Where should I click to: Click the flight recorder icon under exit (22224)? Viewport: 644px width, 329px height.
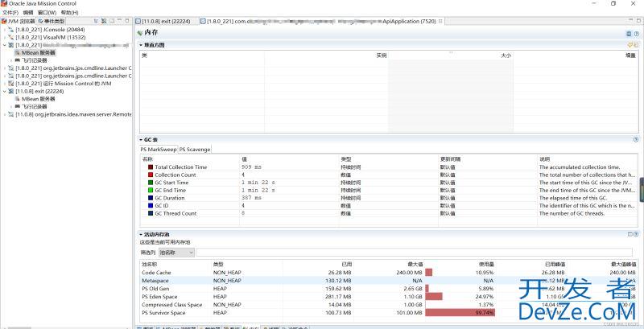17,106
